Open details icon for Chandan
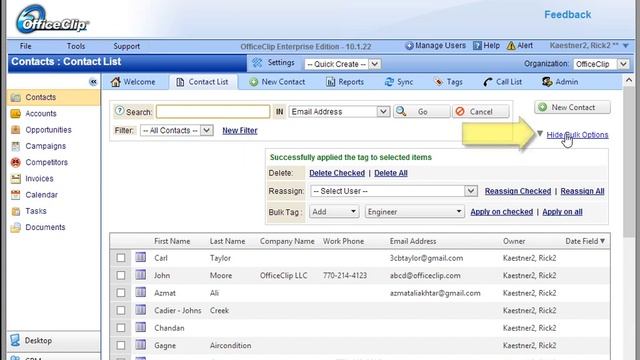 pos(141,327)
